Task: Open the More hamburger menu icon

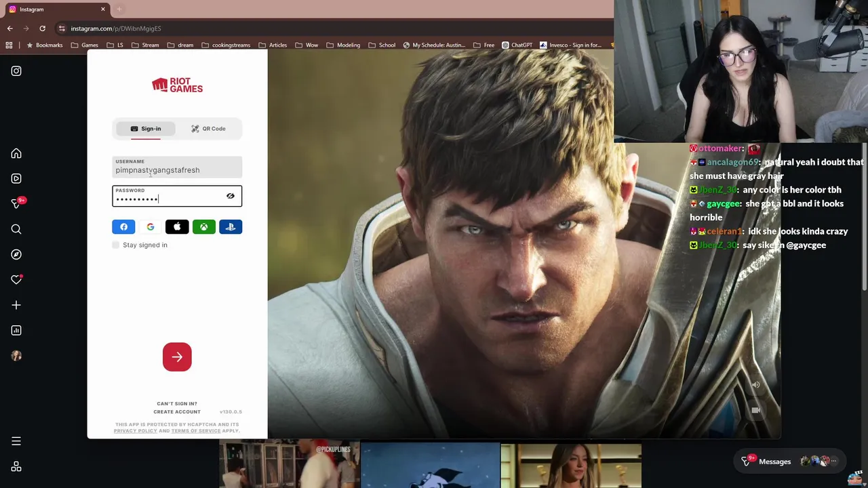Action: [16, 441]
